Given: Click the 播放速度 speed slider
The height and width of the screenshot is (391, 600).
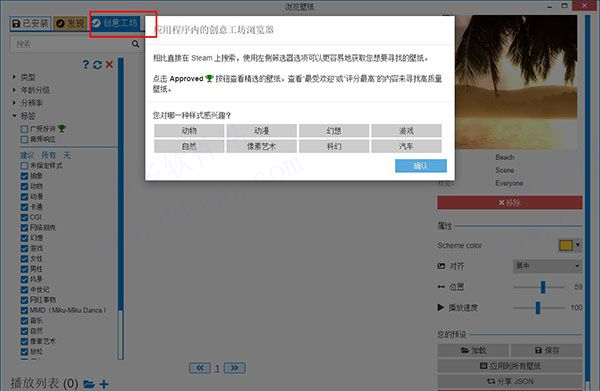Looking at the screenshot, I should point(539,308).
